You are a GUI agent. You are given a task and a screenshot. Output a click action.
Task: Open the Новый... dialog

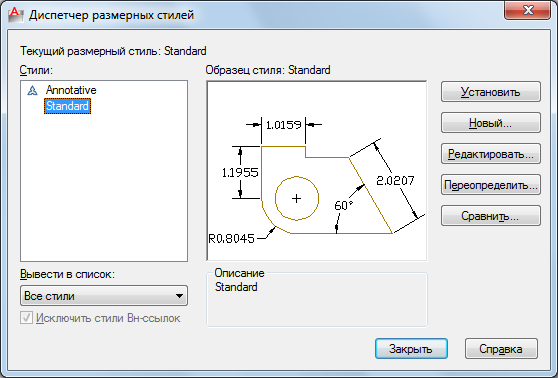(x=491, y=123)
